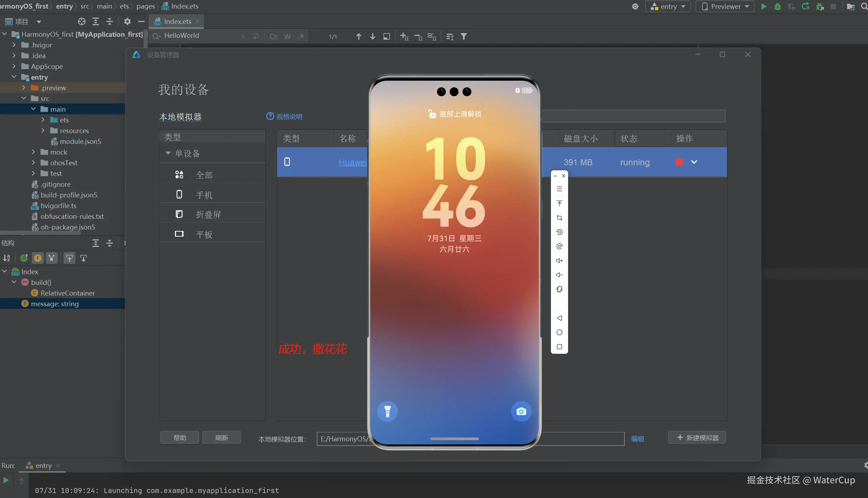Select 折叠屏 device type in list
868x498 pixels.
pyautogui.click(x=209, y=215)
